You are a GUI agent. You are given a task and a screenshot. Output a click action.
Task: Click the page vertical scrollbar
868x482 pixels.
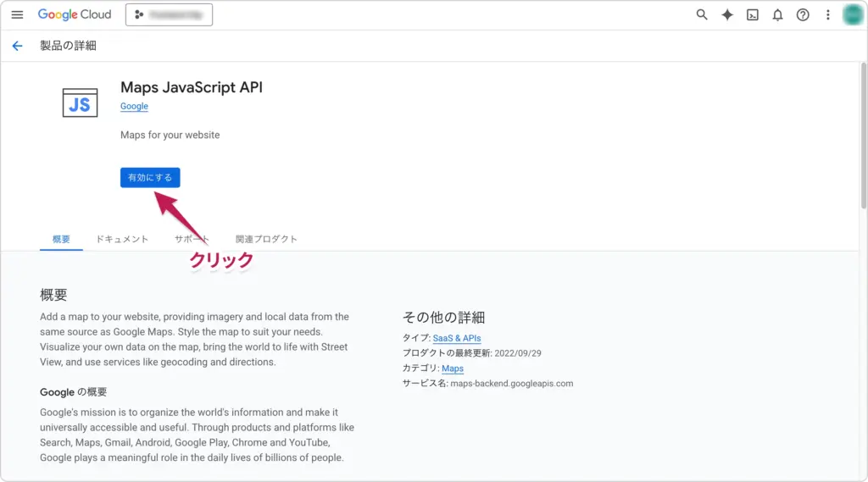(864, 136)
